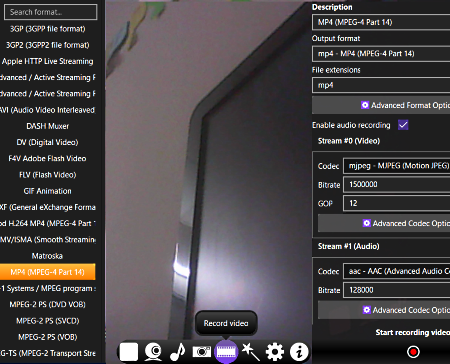Select ISMA (Smooth Streaming) entry
The height and width of the screenshot is (364, 450).
coord(48,240)
